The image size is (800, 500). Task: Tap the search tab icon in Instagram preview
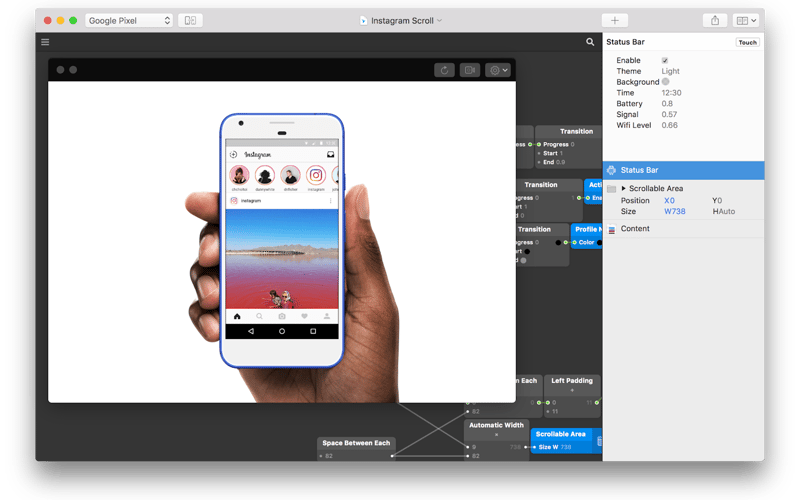(259, 316)
